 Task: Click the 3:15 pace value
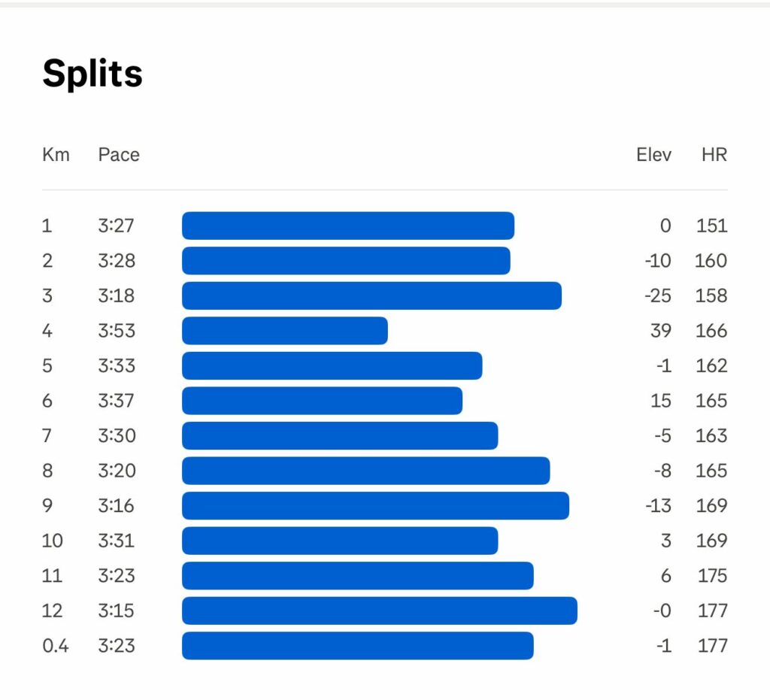[x=116, y=611]
